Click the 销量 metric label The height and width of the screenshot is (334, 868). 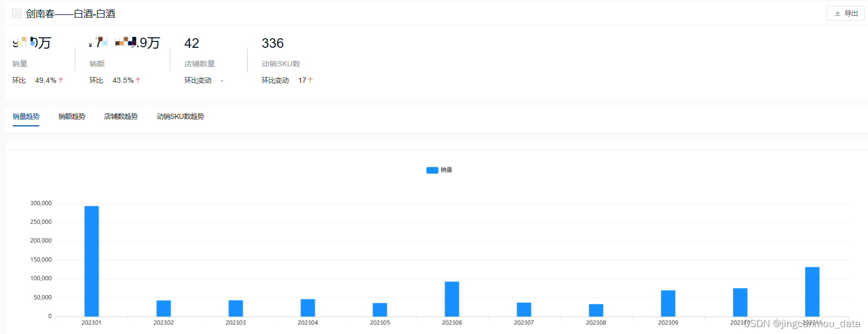tap(20, 64)
